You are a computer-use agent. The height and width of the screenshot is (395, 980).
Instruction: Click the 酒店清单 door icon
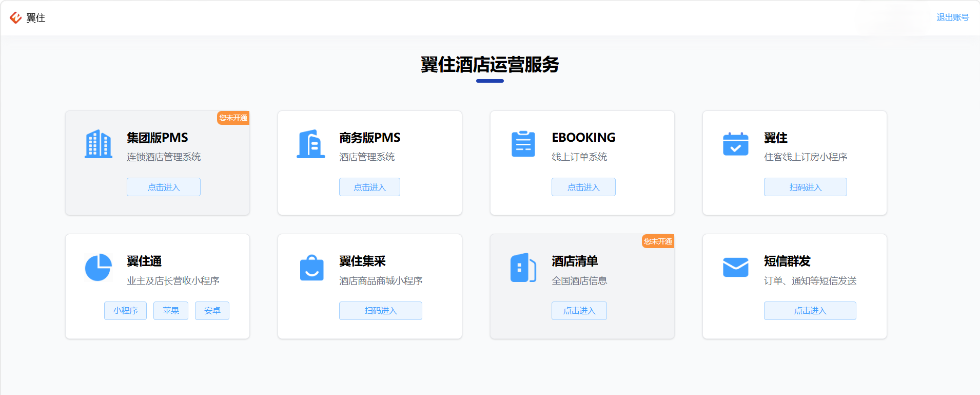pyautogui.click(x=523, y=267)
